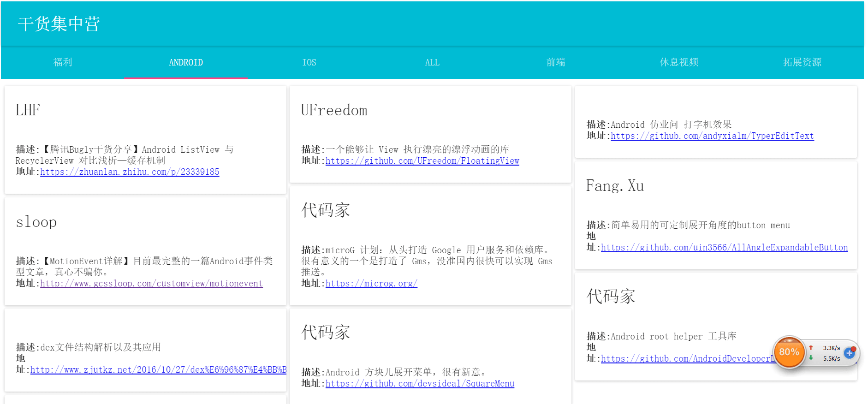Open the gcssloop motionevent link
The image size is (868, 404).
pyautogui.click(x=151, y=284)
